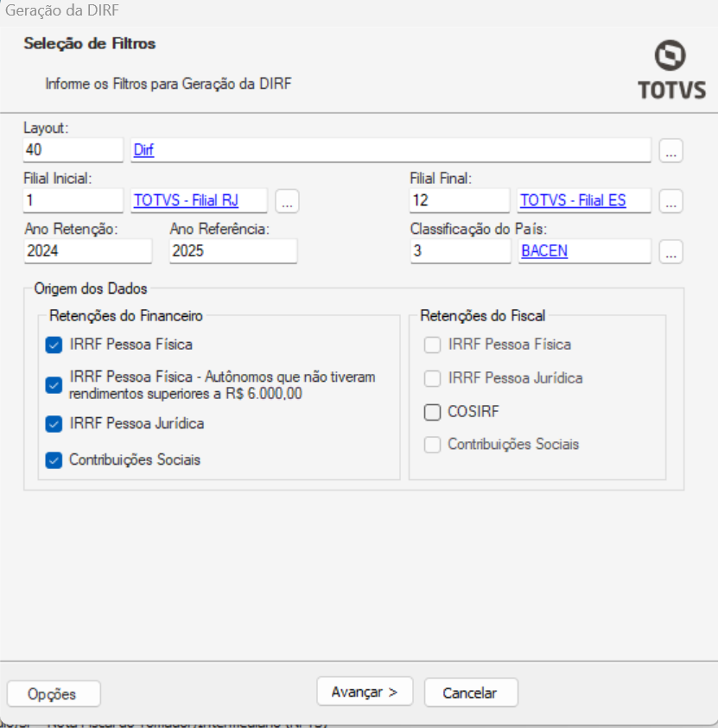
Task: Check Contribuições Sociais under Retenções do Fiscal
Action: click(432, 445)
